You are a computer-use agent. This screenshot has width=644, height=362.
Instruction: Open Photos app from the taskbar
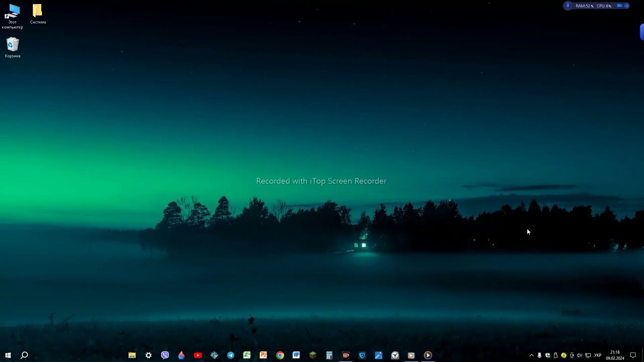(378, 355)
